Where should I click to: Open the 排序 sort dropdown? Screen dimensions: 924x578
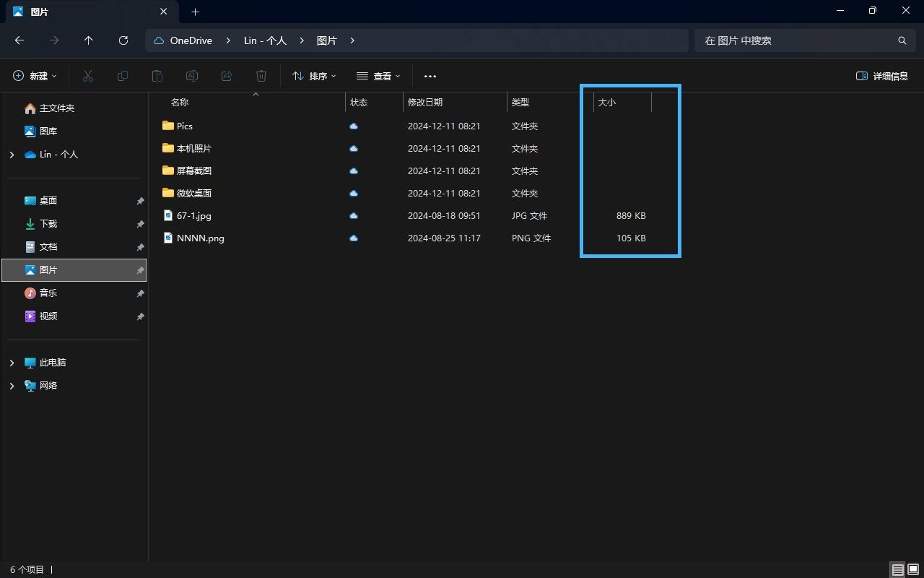click(314, 76)
